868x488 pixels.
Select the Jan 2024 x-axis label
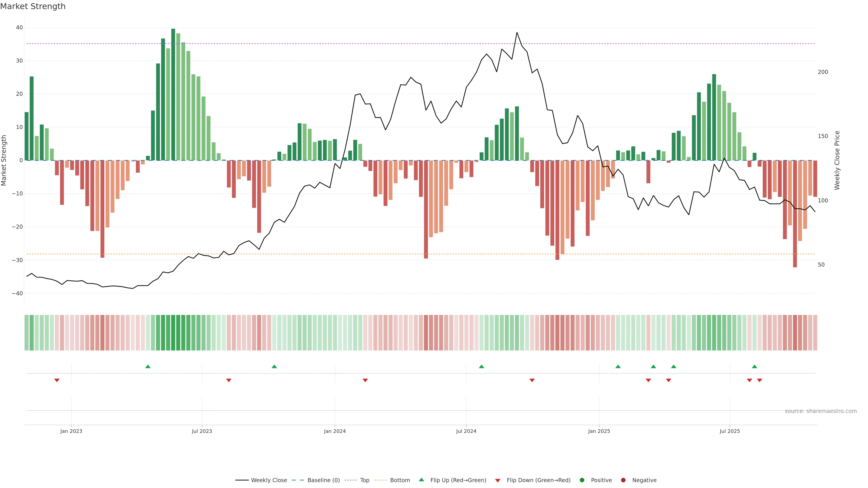[x=335, y=431]
